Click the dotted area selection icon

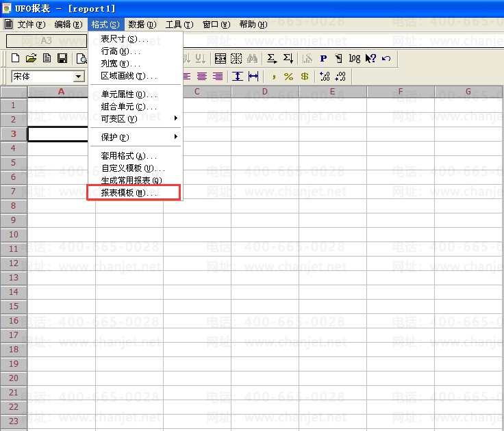pos(236,58)
